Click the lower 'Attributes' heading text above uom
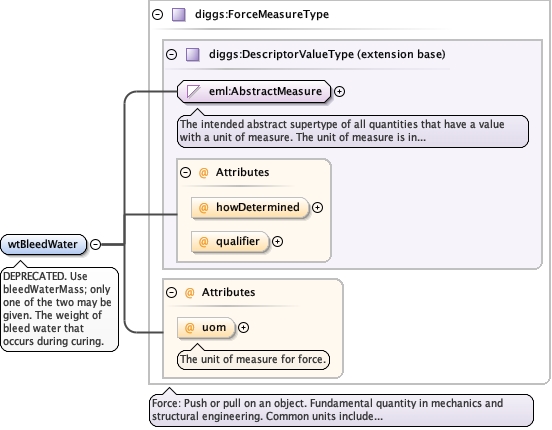Screen dimensions: 552x430 tap(228, 292)
